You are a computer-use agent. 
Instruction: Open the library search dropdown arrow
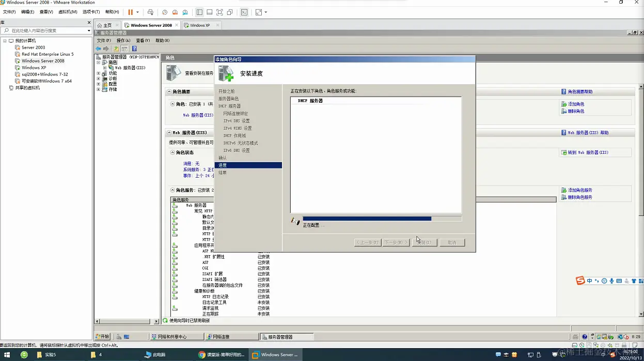pos(89,30)
